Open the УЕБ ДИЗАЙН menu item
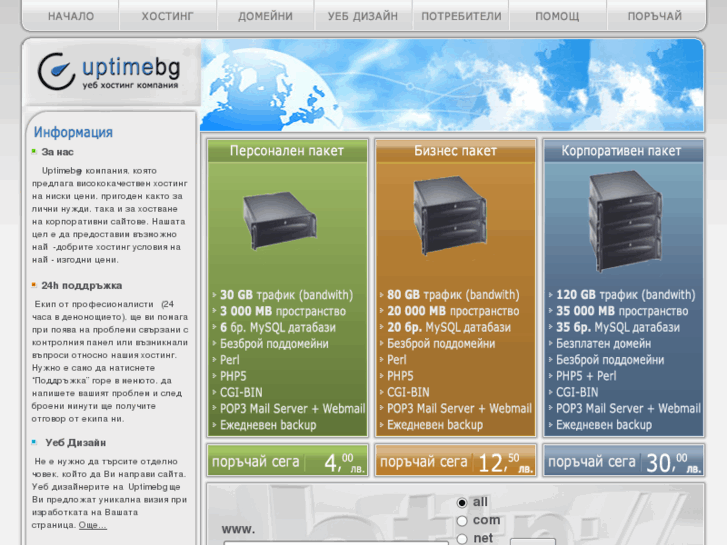Viewport: 727px width, 545px height. coord(363,16)
